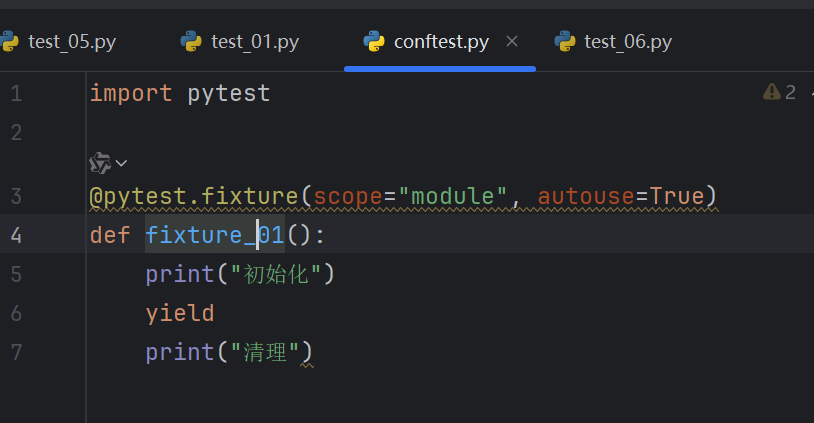Screen dimensions: 814x423
Task: Click line number 3 in the gutter
Action: (x=16, y=197)
